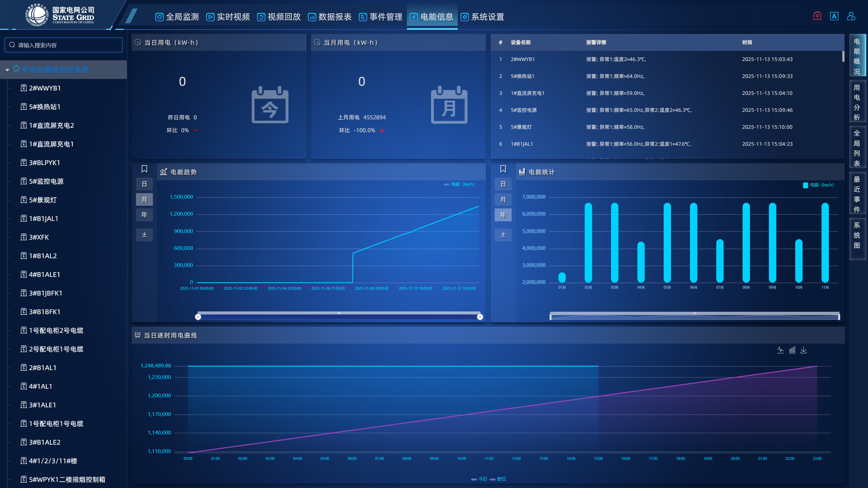868x488 pixels.
Task: Open the 全局监测 tab
Action: [x=177, y=17]
